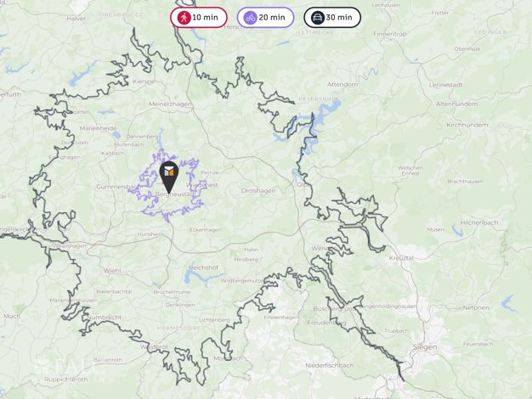Click the Freudenberg map label
Screen dimensions: 532x399
coord(326,323)
